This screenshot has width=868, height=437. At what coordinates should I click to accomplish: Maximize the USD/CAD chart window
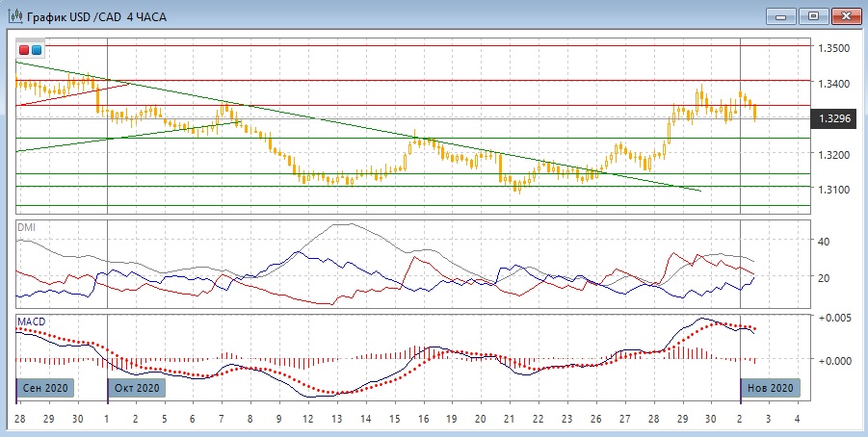point(814,15)
